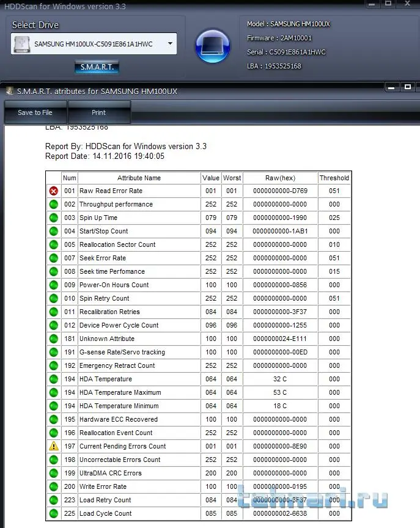Select SAMSUNG HM100UX drive combo box
The width and height of the screenshot is (420, 528).
[94, 44]
